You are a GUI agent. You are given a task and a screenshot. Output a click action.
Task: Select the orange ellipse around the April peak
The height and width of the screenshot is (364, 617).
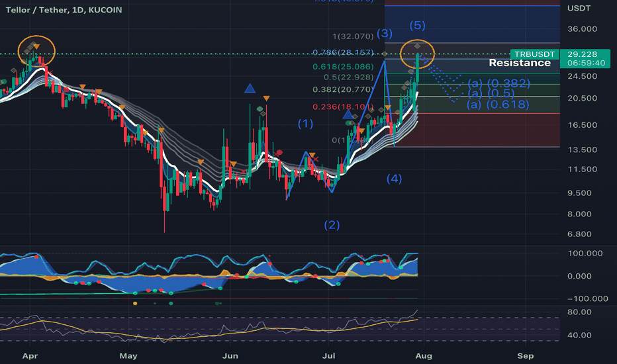36,51
